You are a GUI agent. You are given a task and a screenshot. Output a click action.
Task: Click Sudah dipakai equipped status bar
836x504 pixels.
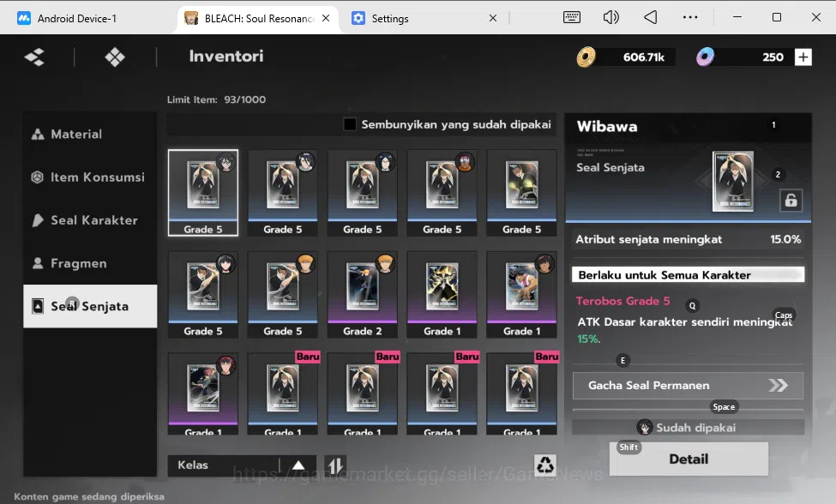688,427
